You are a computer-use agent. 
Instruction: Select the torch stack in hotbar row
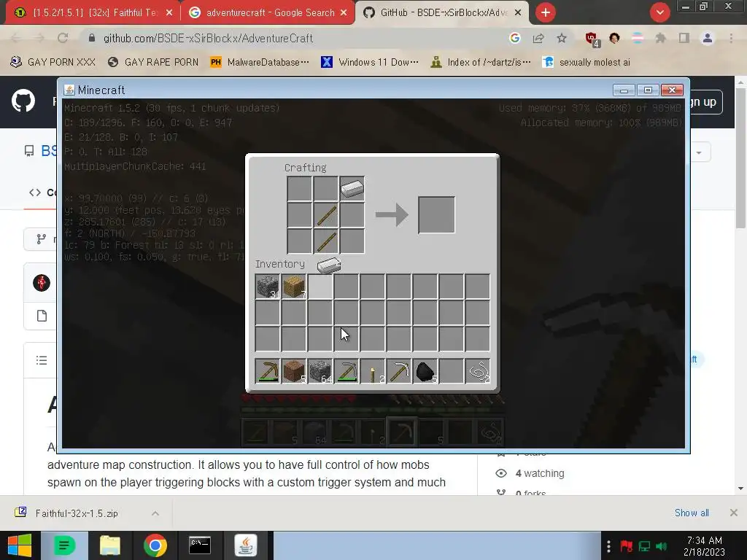[x=373, y=371]
